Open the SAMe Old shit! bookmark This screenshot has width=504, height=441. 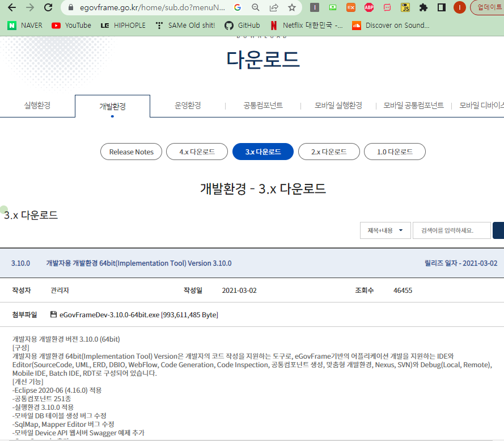point(185,26)
